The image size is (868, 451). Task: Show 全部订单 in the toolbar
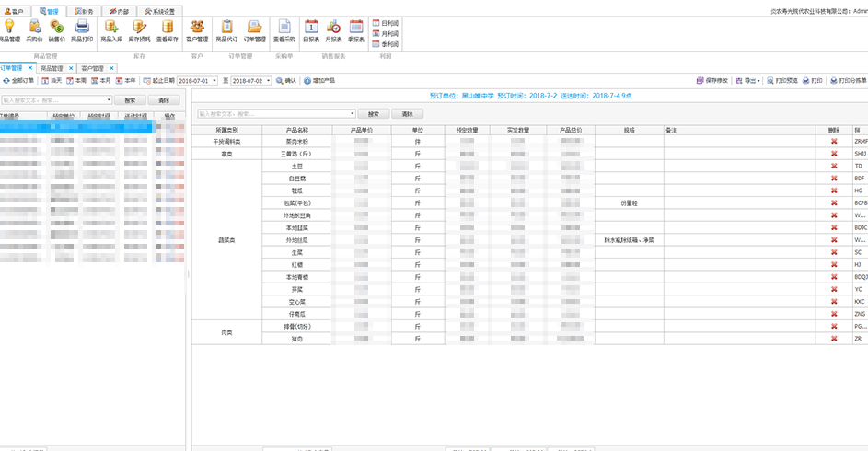pos(18,81)
